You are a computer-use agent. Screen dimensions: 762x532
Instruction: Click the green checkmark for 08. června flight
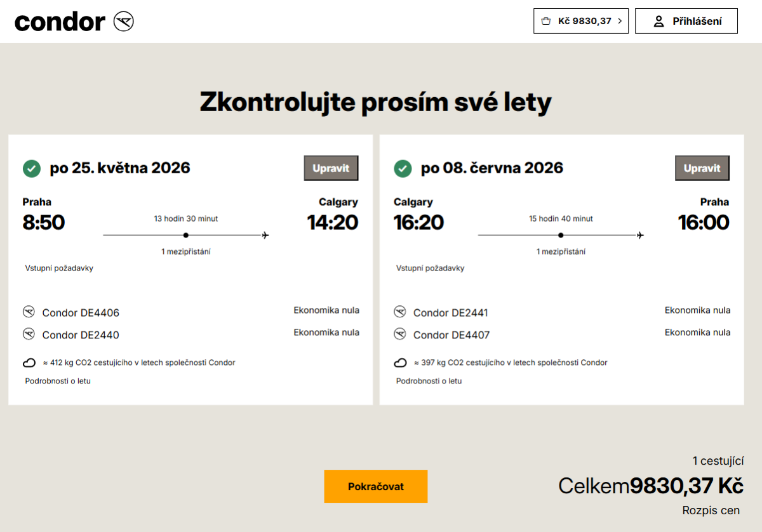tap(403, 168)
